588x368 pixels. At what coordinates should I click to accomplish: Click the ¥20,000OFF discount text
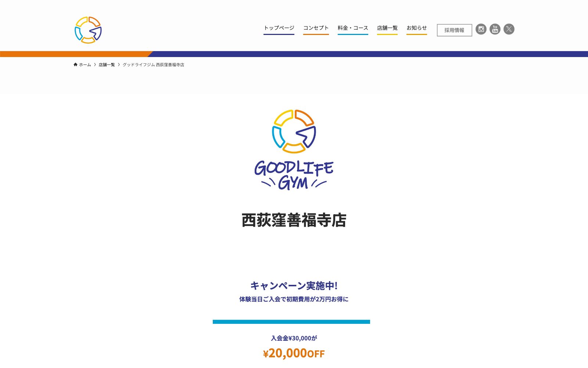[x=294, y=353]
